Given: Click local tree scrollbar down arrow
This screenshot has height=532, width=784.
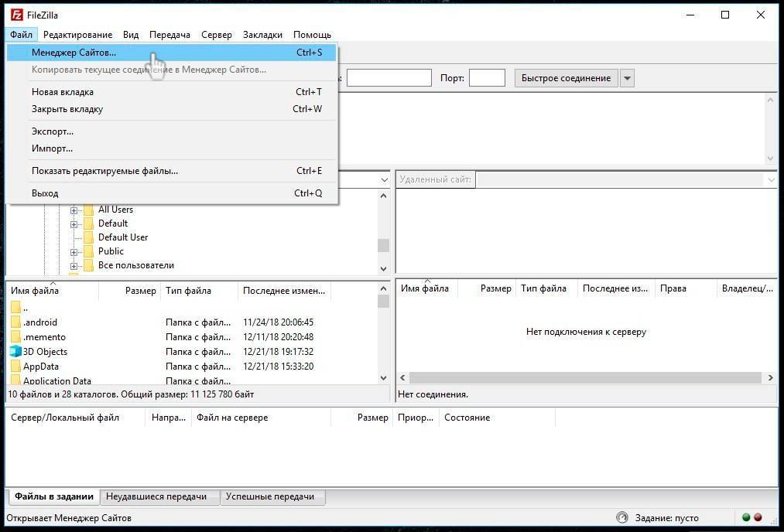Looking at the screenshot, I should 384,269.
